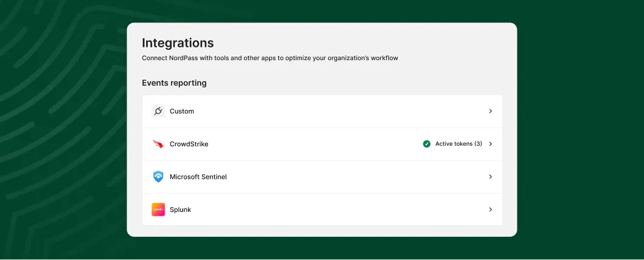
Task: Expand the CrowdStrike row chevron
Action: (x=491, y=144)
